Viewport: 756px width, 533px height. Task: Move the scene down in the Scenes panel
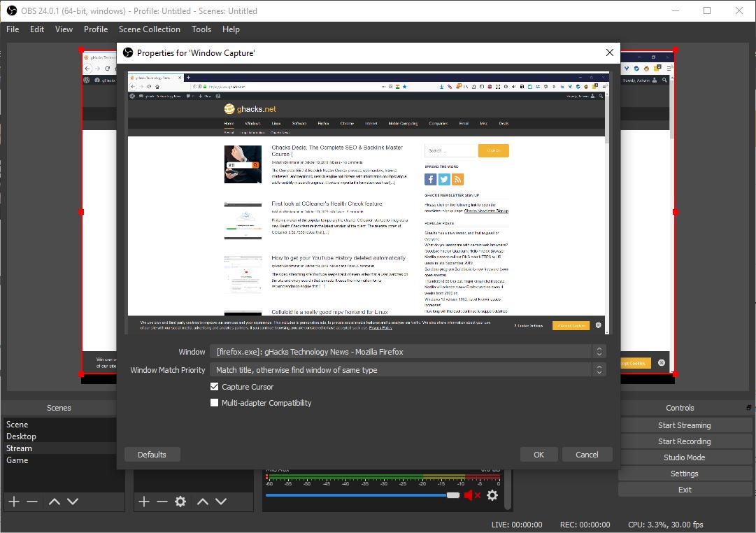[x=73, y=502]
